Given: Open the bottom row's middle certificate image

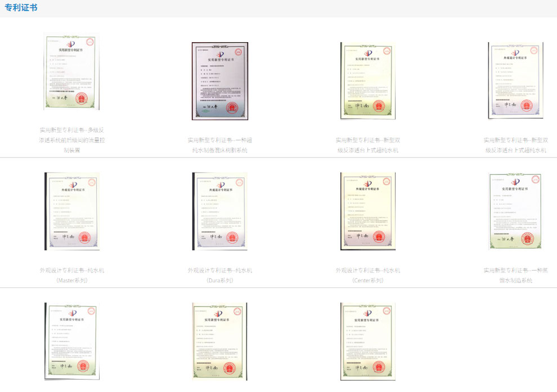Looking at the screenshot, I should (x=219, y=341).
